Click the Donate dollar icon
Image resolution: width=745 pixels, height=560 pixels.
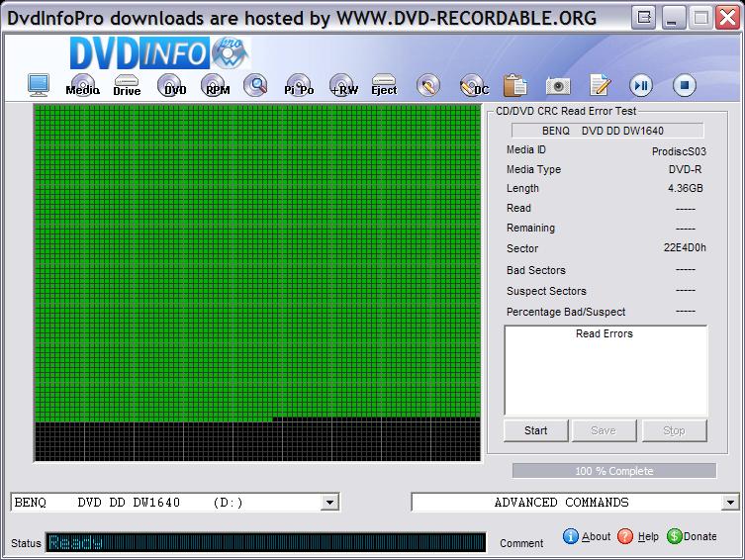[674, 536]
